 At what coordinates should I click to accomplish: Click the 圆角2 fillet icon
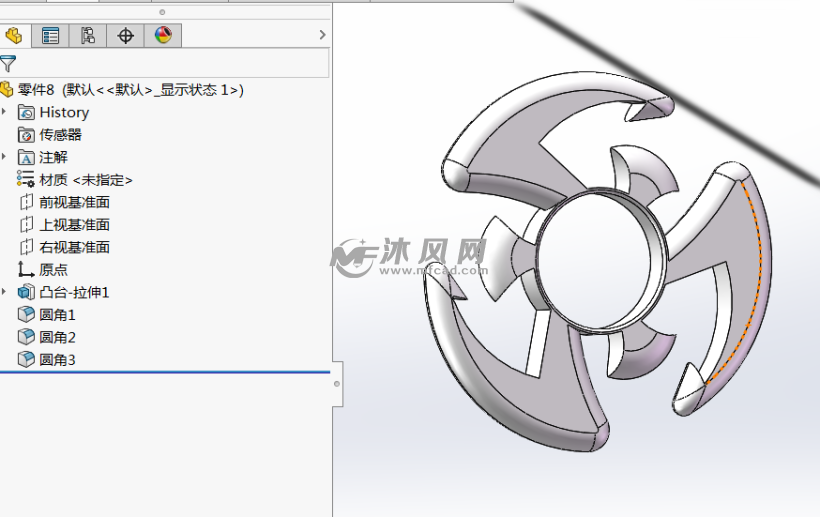[x=26, y=337]
